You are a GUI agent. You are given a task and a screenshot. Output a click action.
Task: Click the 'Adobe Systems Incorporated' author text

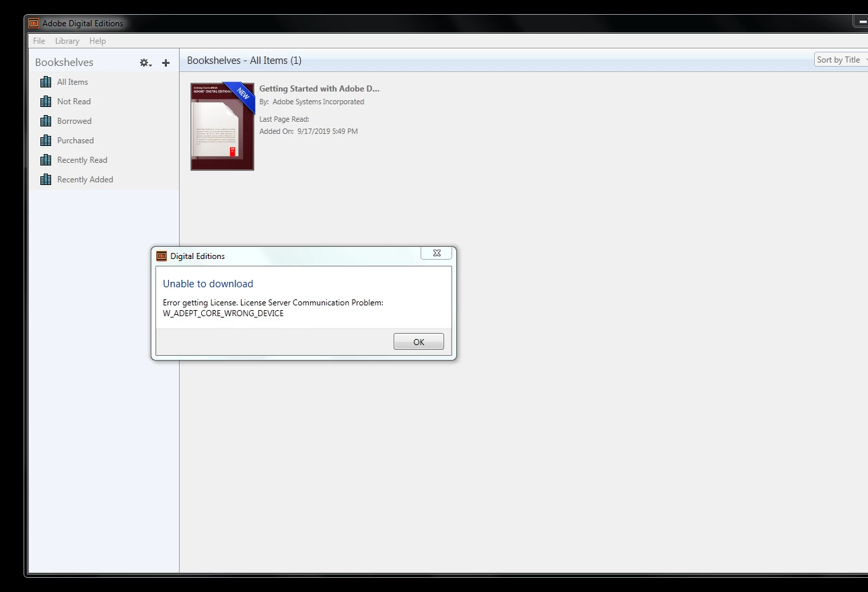point(318,102)
